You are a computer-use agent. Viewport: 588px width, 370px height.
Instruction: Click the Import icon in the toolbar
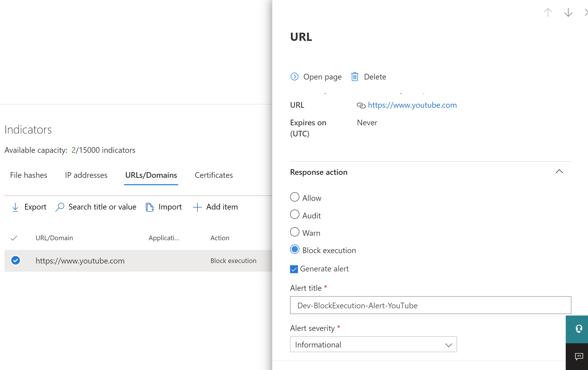tap(150, 207)
